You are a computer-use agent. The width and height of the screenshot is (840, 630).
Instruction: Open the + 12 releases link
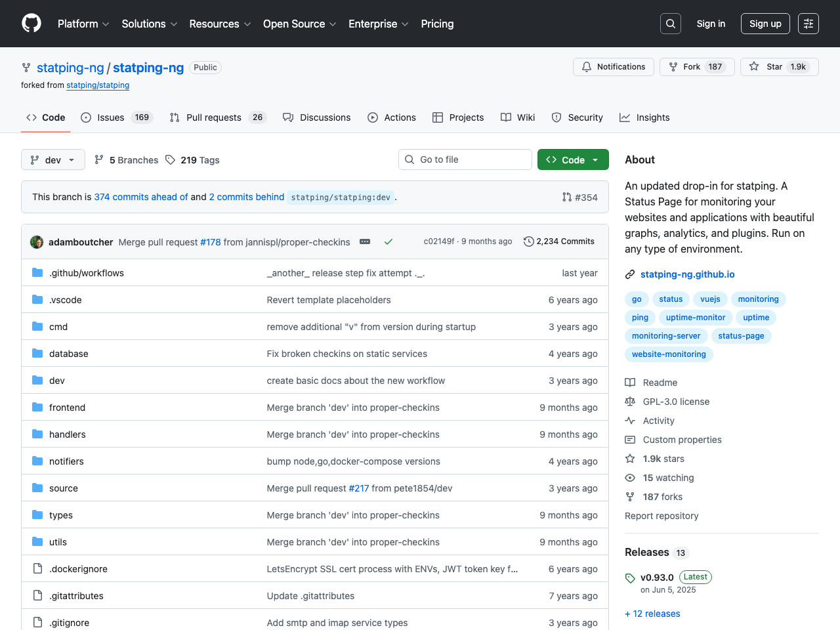[652, 614]
